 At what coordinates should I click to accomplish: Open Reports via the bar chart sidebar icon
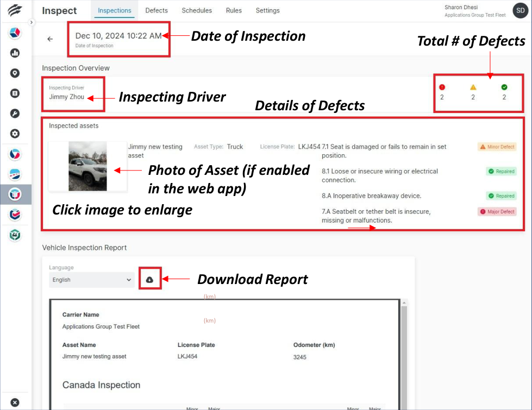[15, 53]
